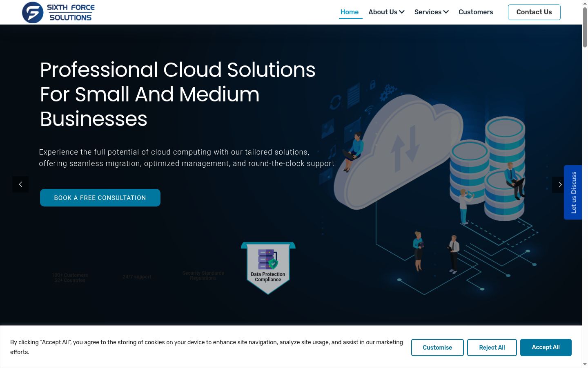Open the Services menu
This screenshot has height=368, width=588.
431,12
